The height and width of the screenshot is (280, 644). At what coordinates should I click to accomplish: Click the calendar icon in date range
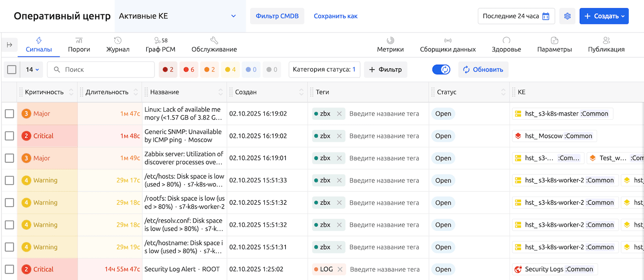point(546,16)
